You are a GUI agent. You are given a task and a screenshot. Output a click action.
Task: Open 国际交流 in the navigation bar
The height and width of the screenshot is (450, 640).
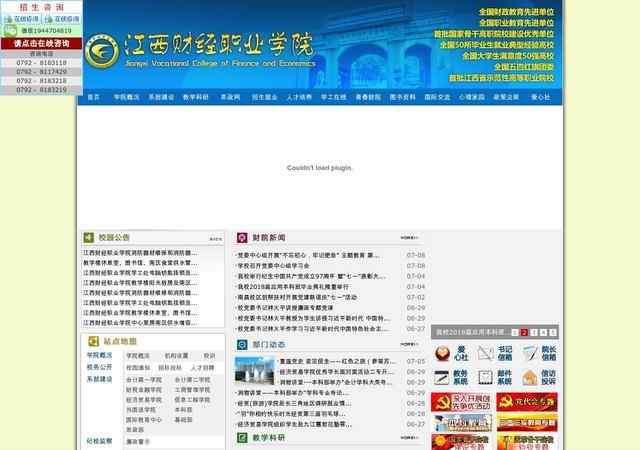click(x=437, y=97)
